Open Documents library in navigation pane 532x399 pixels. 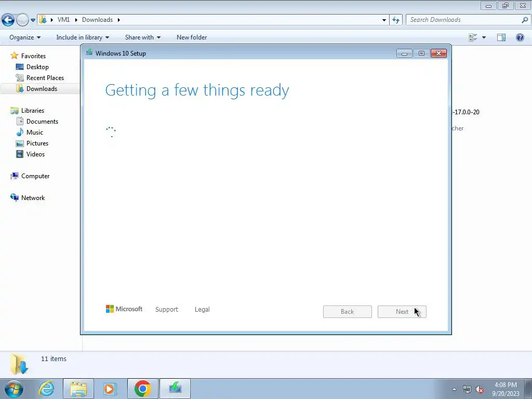(x=42, y=122)
